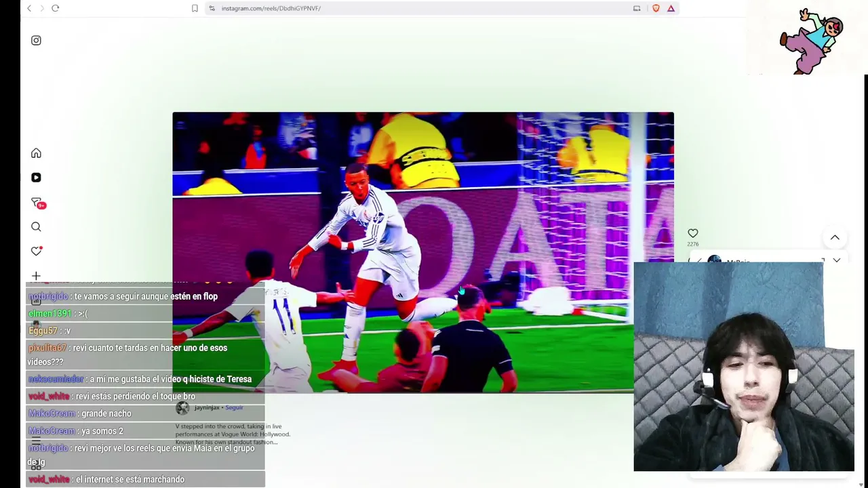Click "el internet se está marchando" message

point(146,479)
